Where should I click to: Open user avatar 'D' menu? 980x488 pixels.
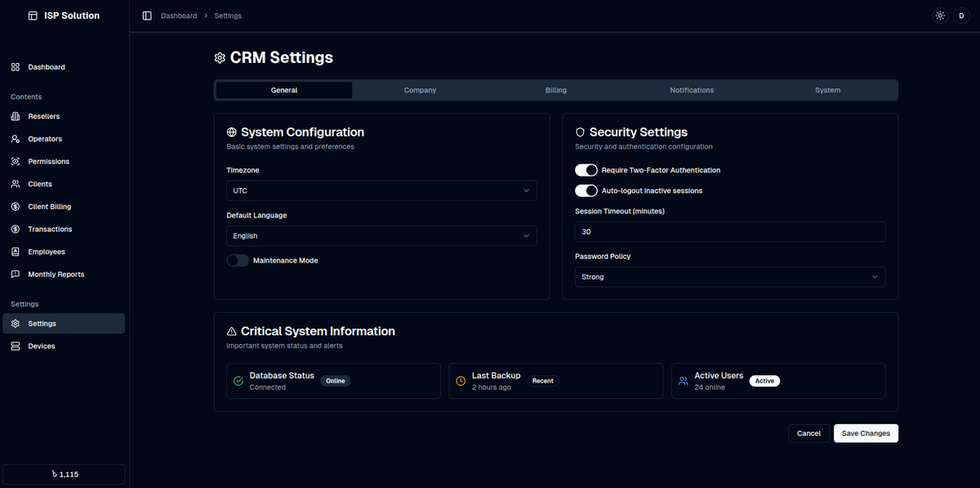point(961,16)
